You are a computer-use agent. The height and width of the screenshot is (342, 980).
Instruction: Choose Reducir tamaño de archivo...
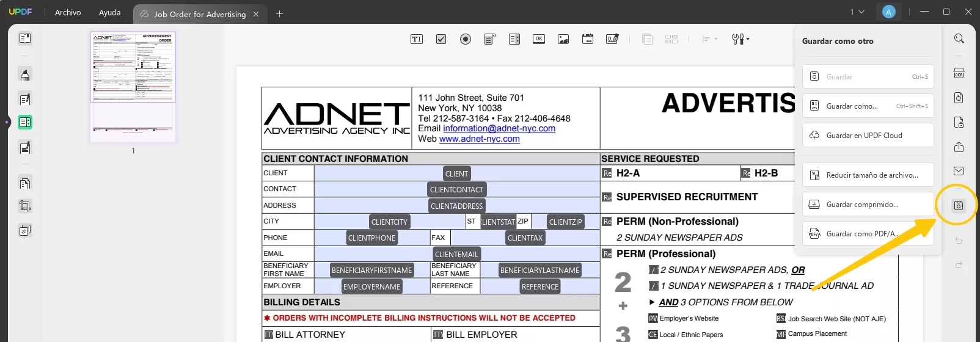pos(868,175)
